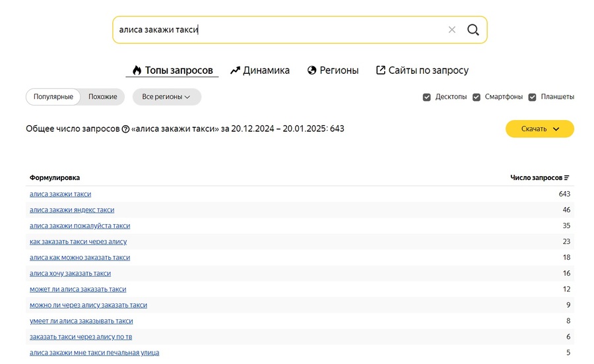Uncheck the Десктопы checkbox
594x364 pixels.
[x=426, y=97]
